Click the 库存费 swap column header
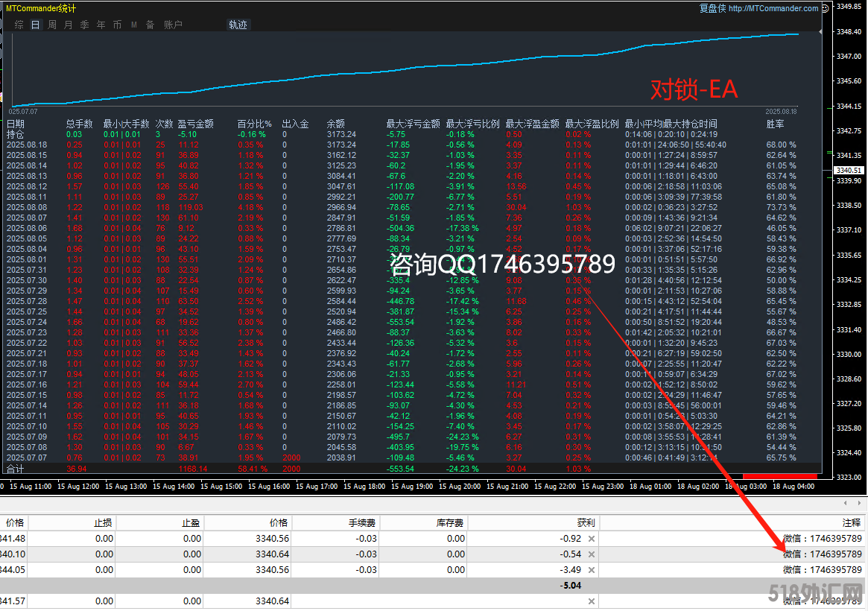 (450, 522)
